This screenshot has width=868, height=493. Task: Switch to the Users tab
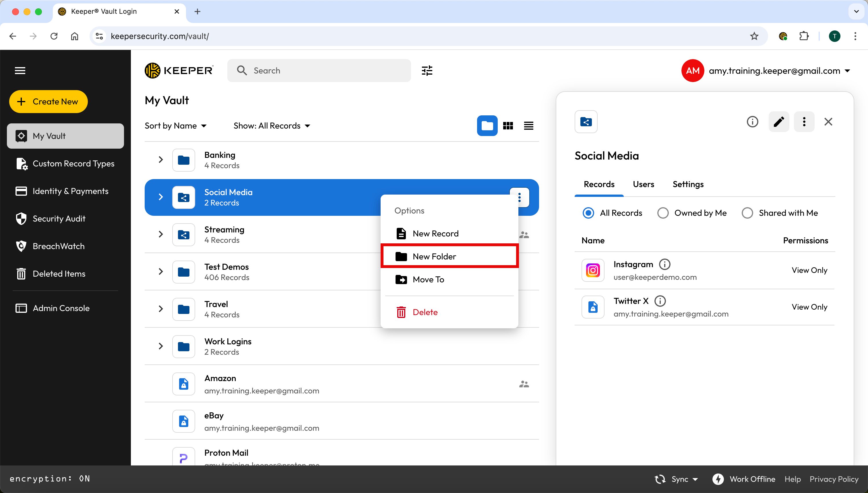coord(643,184)
